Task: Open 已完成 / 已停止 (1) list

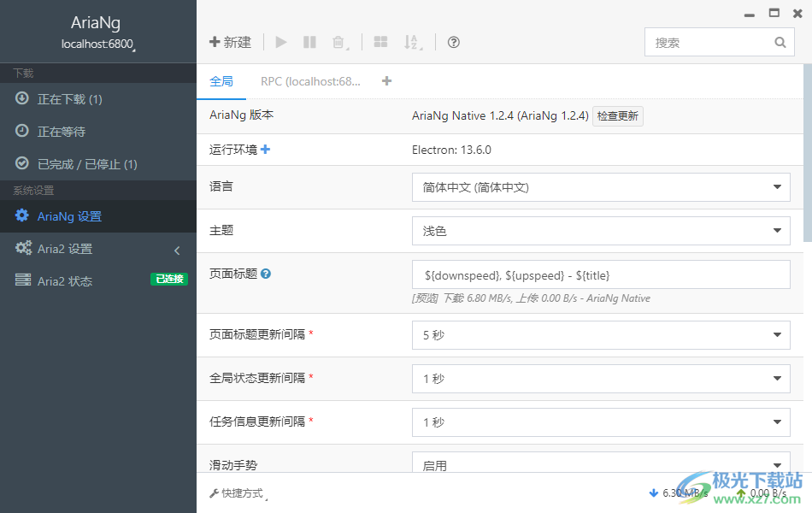Action: 98,164
